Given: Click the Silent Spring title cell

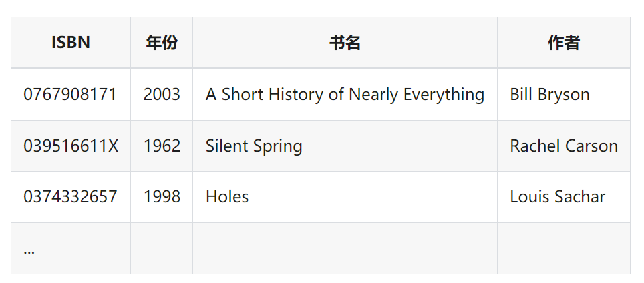Looking at the screenshot, I should click(x=345, y=146).
